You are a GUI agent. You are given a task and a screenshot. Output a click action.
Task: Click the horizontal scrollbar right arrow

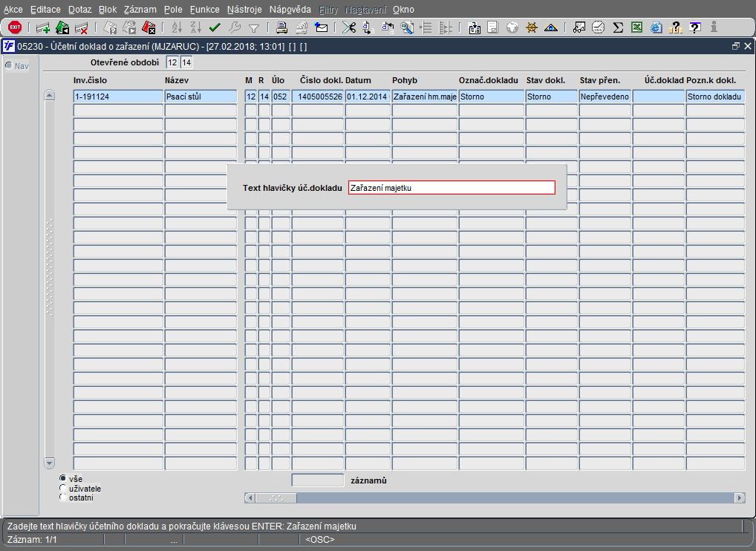[x=740, y=498]
